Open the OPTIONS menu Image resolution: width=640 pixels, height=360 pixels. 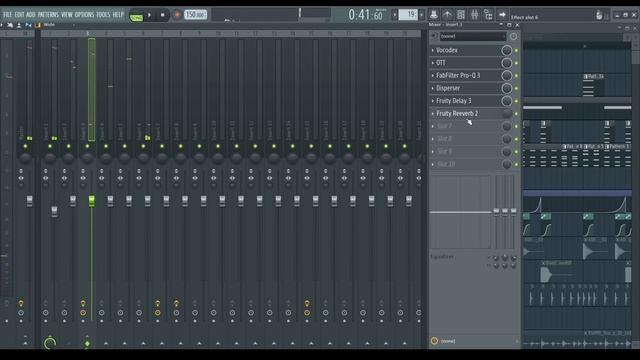(x=84, y=15)
